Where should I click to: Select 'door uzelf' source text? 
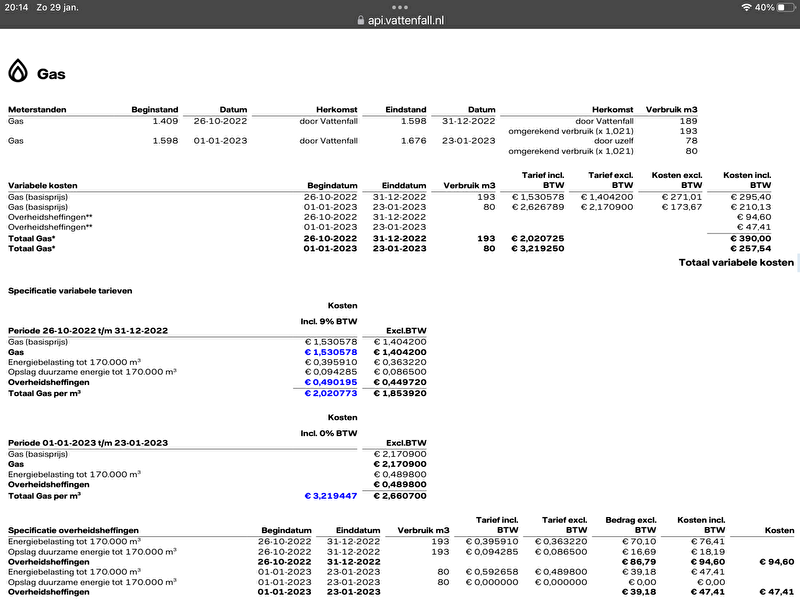tap(614, 141)
